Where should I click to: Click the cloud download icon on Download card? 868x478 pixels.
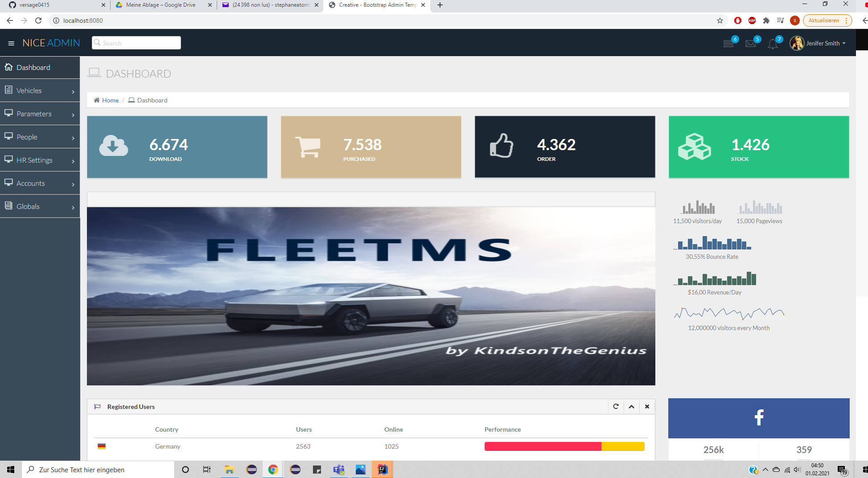tap(113, 145)
